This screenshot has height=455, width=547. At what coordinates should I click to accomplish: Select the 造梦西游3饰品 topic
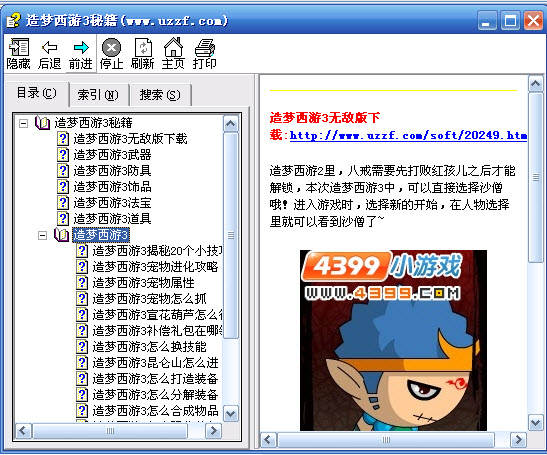click(112, 187)
